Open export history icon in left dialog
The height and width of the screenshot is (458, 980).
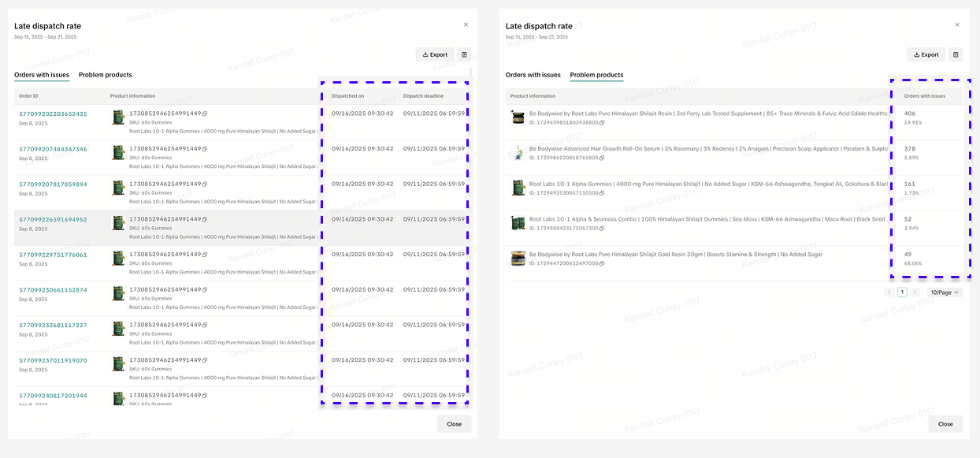[464, 54]
